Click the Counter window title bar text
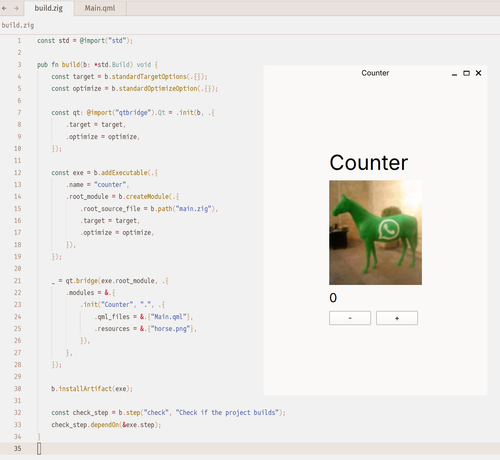The width and height of the screenshot is (500, 460). point(375,73)
